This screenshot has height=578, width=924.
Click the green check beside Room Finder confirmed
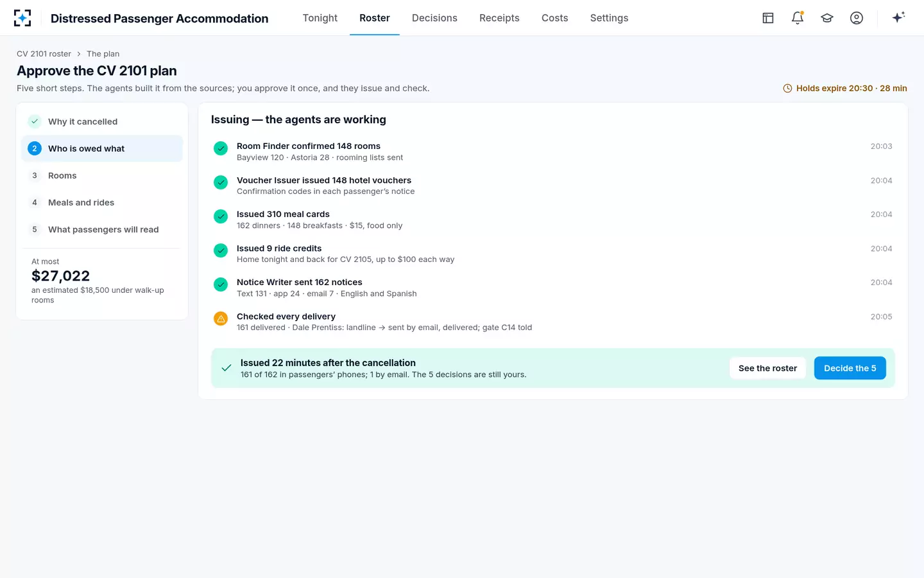click(221, 148)
